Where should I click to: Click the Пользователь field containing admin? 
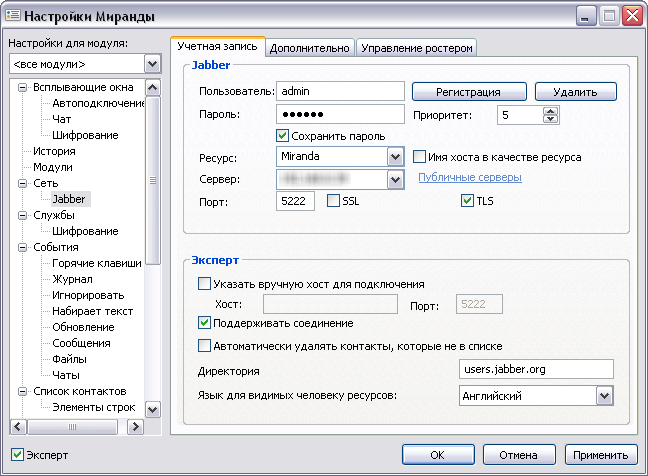[x=338, y=92]
